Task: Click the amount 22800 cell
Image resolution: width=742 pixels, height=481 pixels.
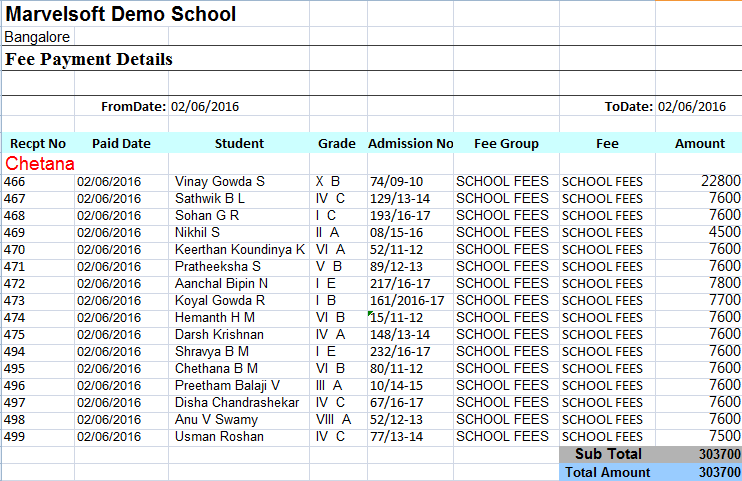Action: [x=720, y=181]
